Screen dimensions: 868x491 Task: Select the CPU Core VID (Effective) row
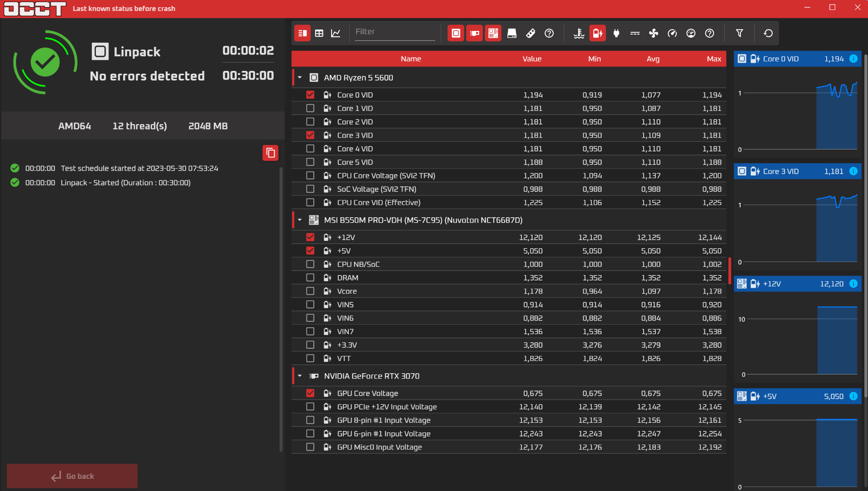(x=509, y=202)
